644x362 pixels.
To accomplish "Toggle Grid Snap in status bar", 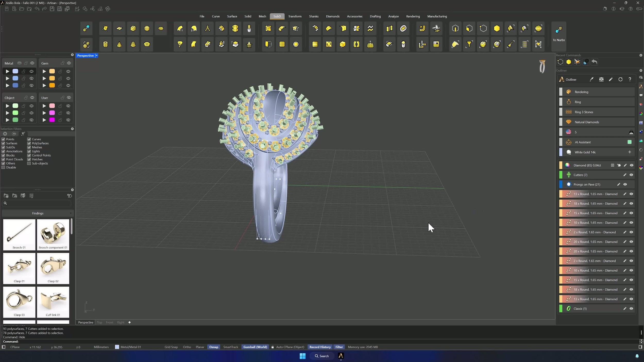I will [x=171, y=347].
